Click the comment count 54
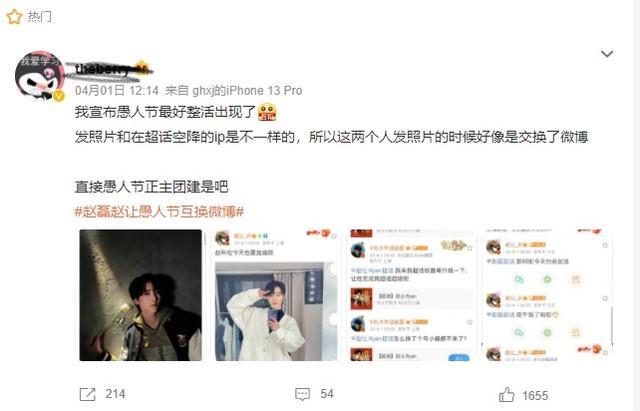Screen dimensions: 640x411 point(327,394)
